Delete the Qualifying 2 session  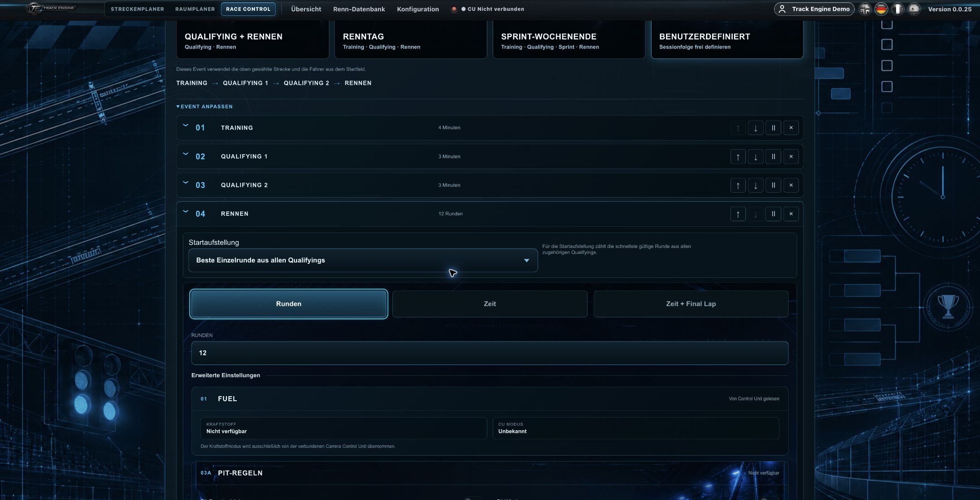(x=791, y=185)
